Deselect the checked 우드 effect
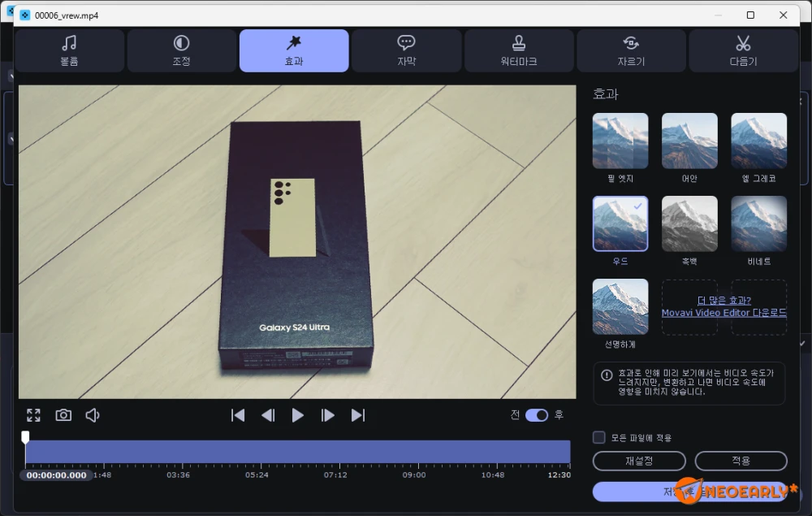 click(620, 223)
